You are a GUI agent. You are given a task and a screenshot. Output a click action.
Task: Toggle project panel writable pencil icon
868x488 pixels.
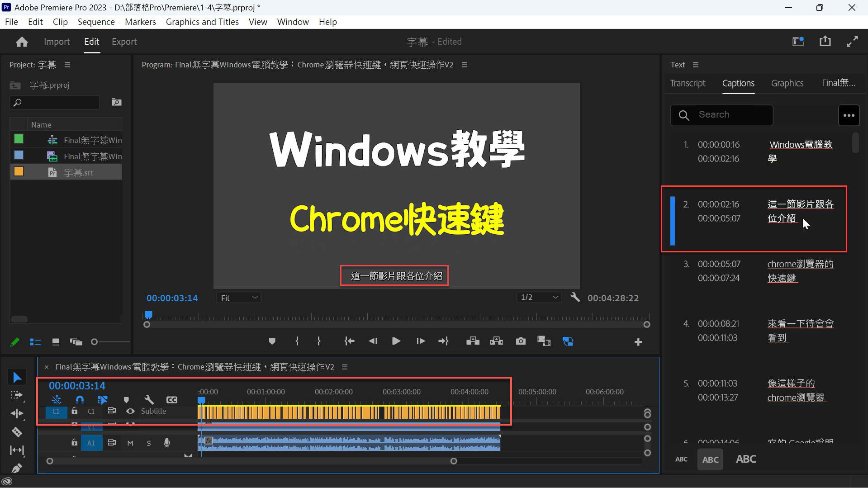[x=14, y=342]
